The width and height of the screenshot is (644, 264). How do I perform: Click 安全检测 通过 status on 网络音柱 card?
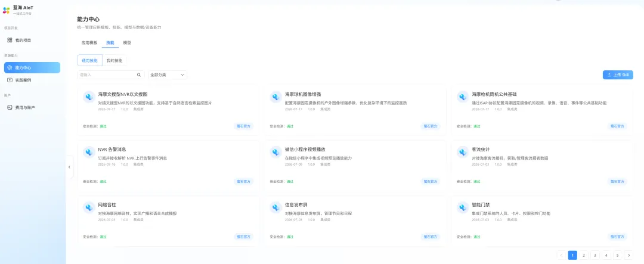click(94, 237)
